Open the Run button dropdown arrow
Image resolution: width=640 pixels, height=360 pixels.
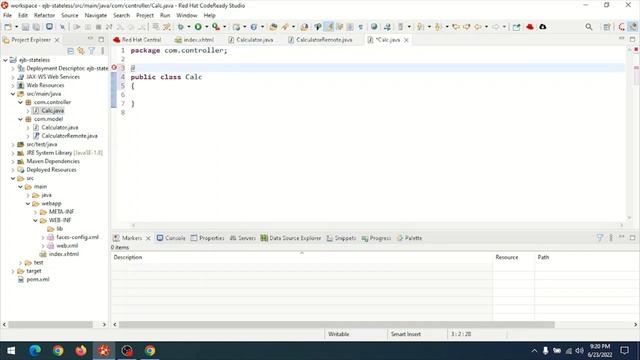(x=207, y=27)
